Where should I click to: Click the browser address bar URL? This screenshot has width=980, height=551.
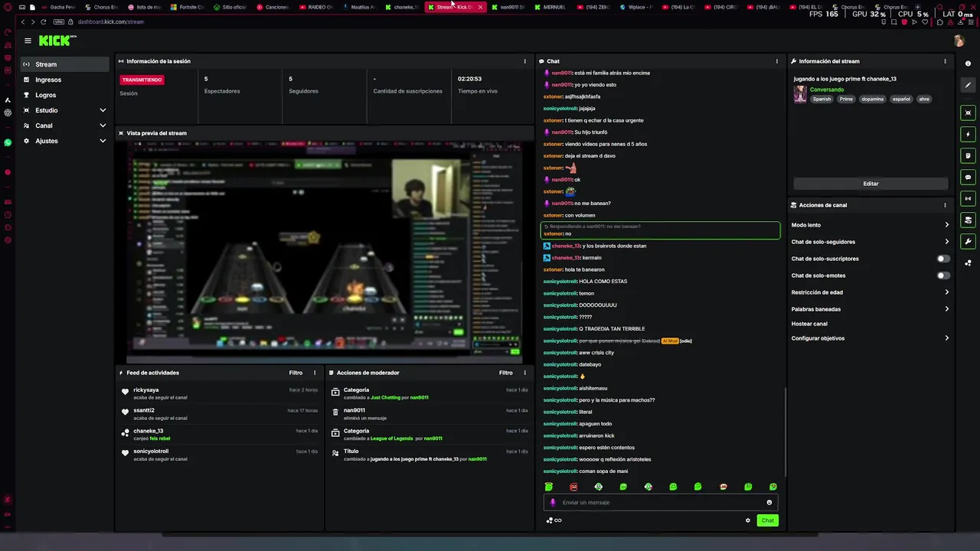click(x=110, y=21)
